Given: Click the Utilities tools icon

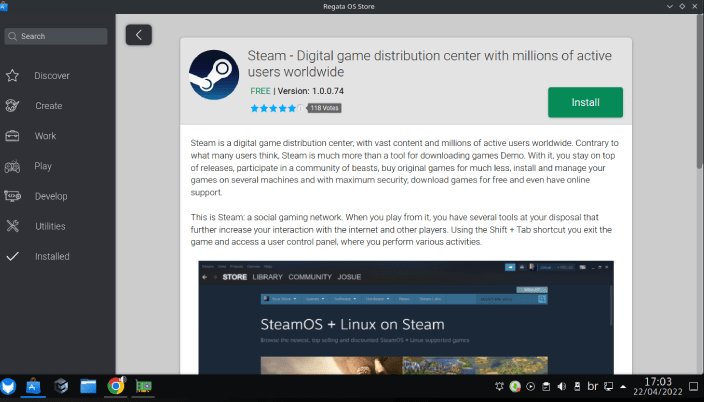Looking at the screenshot, I should pyautogui.click(x=13, y=226).
